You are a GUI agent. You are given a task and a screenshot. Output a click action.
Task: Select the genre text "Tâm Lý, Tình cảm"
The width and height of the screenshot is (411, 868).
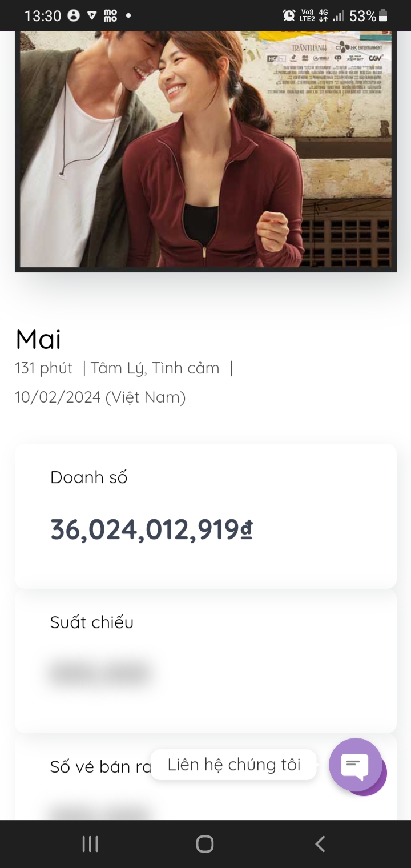[155, 368]
